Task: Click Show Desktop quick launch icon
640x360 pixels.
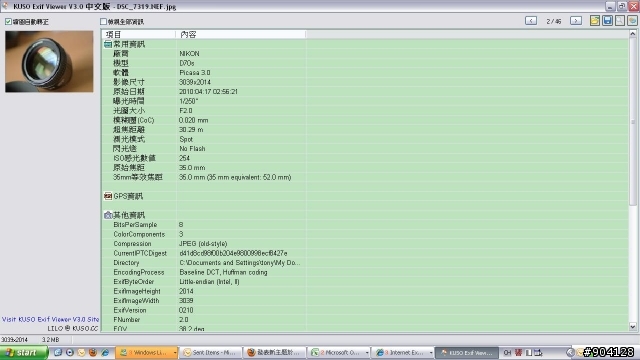Action: (58, 352)
